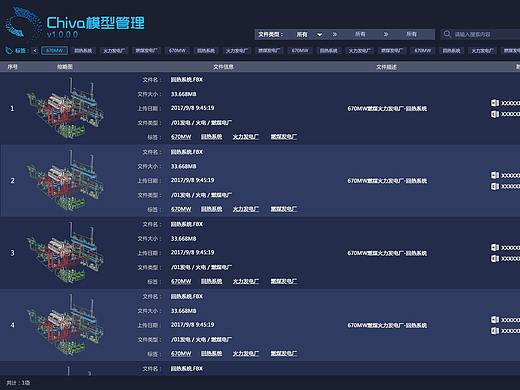This screenshot has width=520, height=390.
Task: Open upper Word document icon in row 2
Action: point(495,175)
